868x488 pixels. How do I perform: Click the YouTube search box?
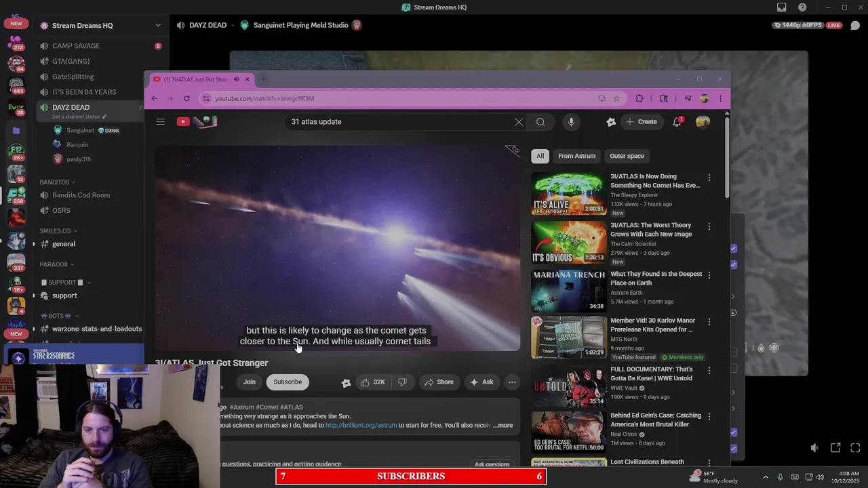pos(400,122)
